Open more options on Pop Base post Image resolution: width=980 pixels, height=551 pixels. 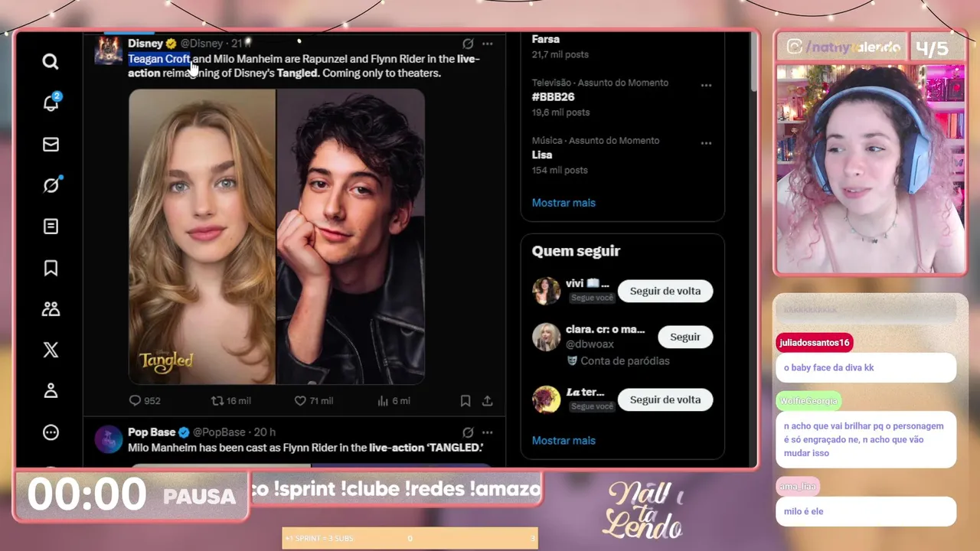(x=488, y=432)
